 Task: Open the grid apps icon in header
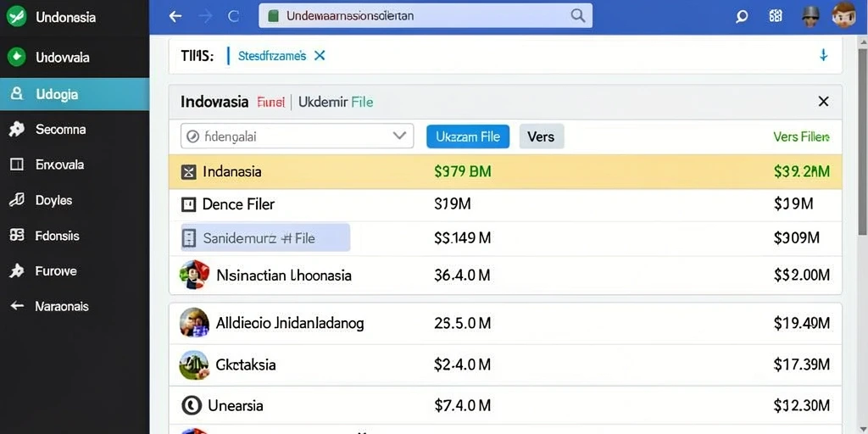coord(776,16)
